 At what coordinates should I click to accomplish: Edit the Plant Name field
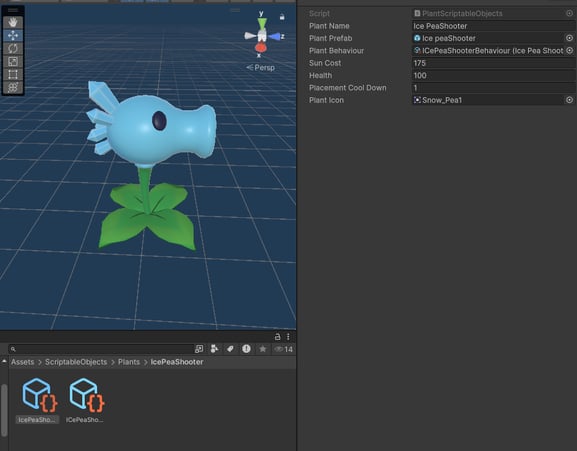click(493, 26)
